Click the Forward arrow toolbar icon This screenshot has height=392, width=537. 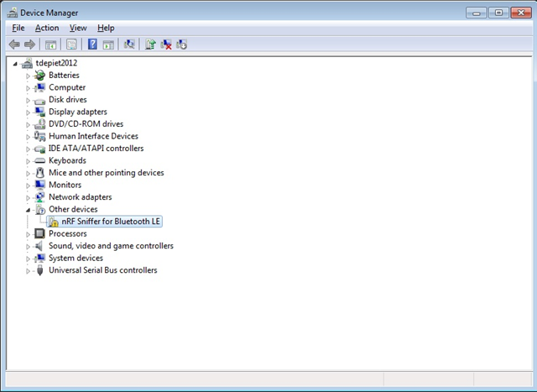coord(30,44)
